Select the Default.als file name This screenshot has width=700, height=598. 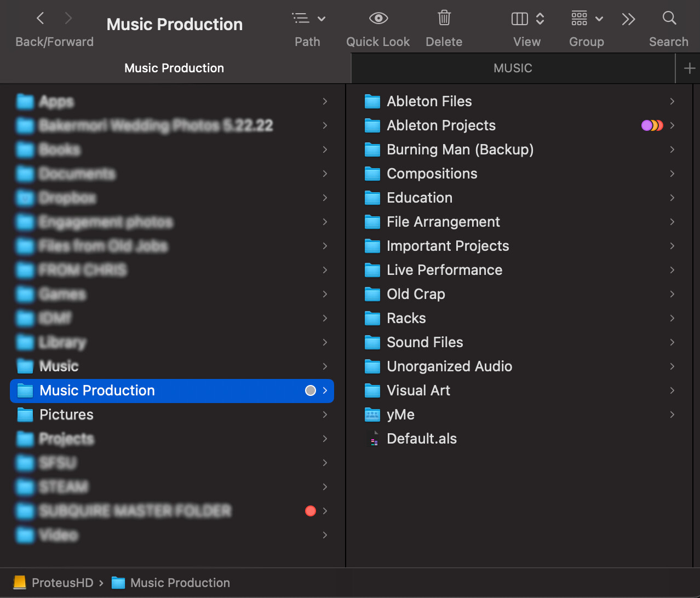(x=422, y=439)
